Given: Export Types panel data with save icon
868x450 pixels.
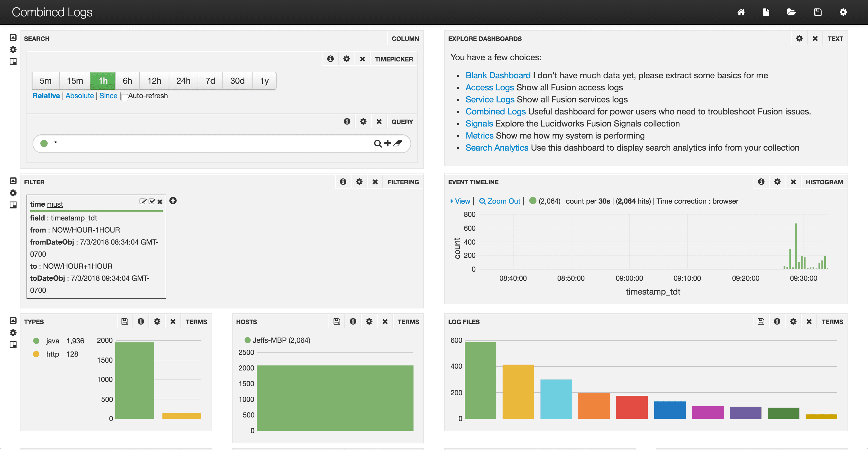Looking at the screenshot, I should [125, 322].
